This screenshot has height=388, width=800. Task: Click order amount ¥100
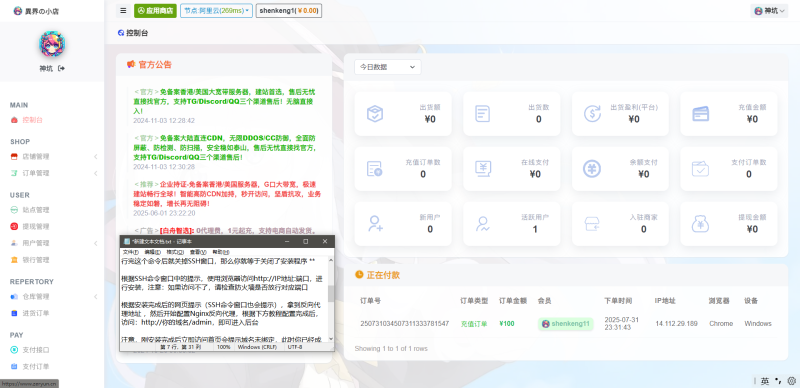coord(507,324)
